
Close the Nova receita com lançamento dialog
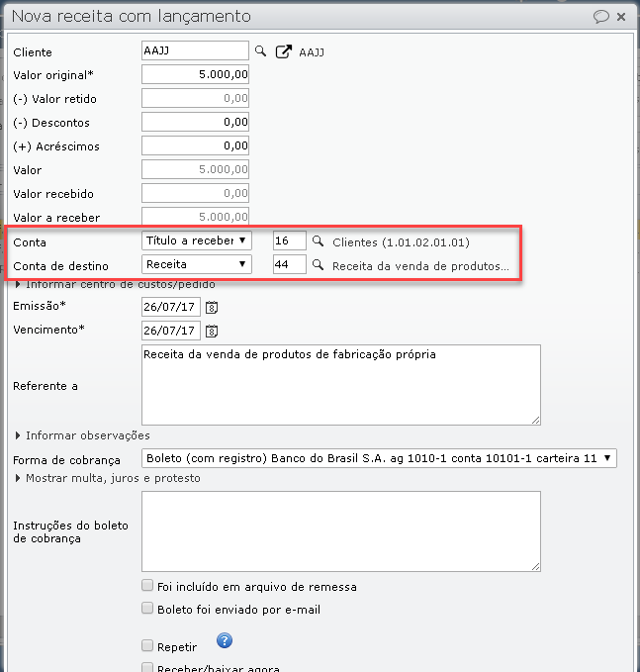(621, 17)
